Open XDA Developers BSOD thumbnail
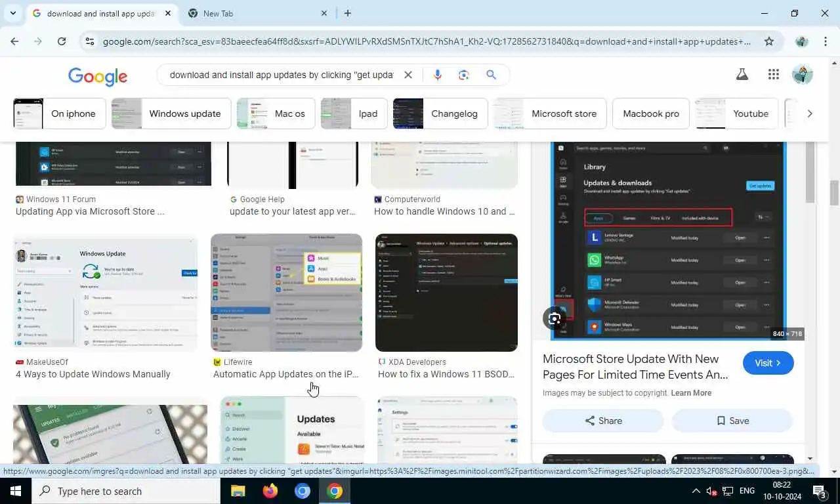This screenshot has height=504, width=840. pyautogui.click(x=446, y=293)
